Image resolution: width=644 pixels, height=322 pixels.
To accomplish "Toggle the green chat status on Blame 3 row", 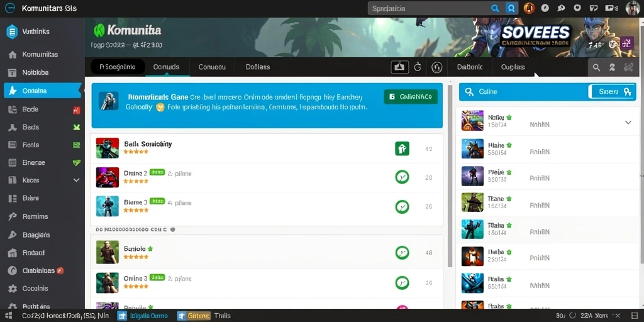I will pos(402,206).
